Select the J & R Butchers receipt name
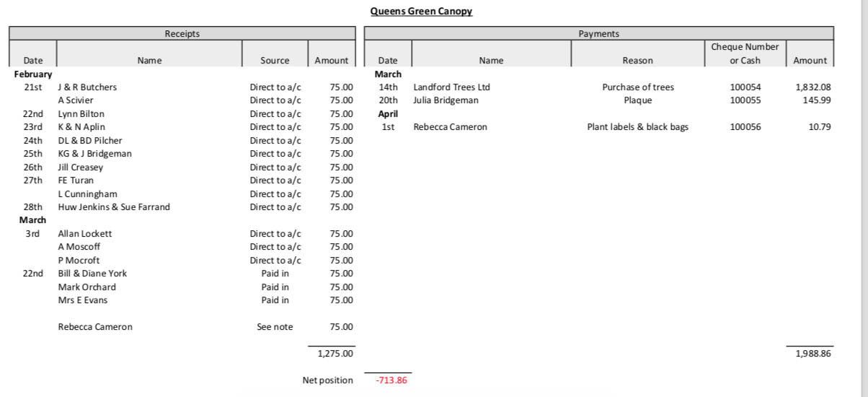868x397 pixels. [87, 87]
